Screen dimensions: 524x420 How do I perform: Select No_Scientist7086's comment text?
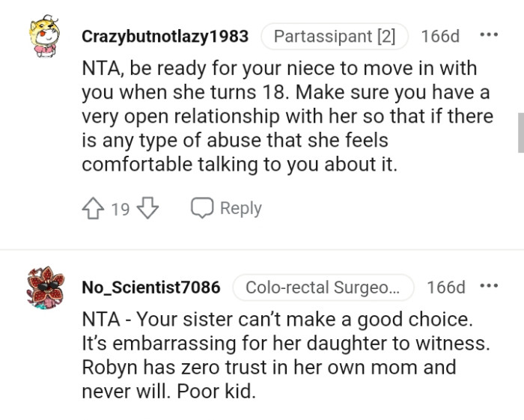click(x=277, y=354)
